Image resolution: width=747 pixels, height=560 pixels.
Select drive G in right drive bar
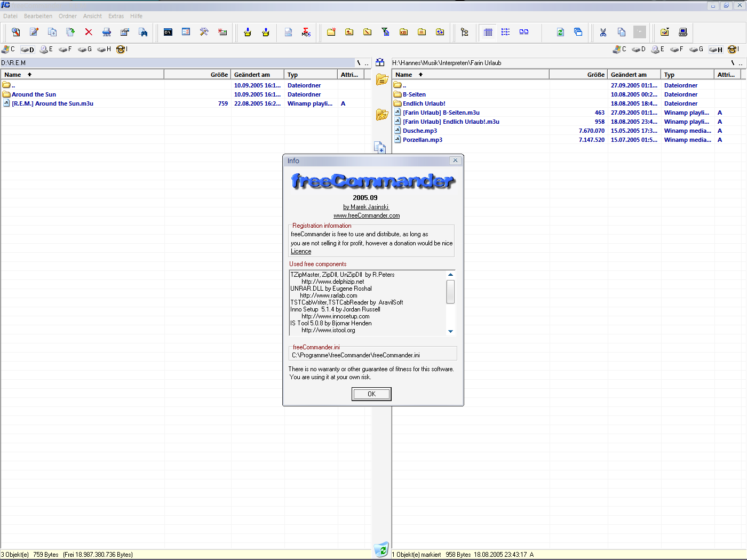pos(696,49)
